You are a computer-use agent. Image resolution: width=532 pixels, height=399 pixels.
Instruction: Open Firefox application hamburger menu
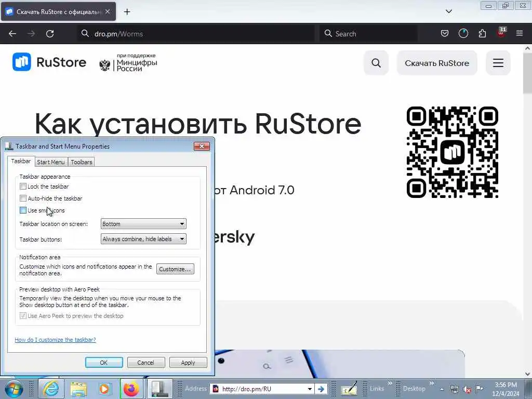pyautogui.click(x=520, y=34)
